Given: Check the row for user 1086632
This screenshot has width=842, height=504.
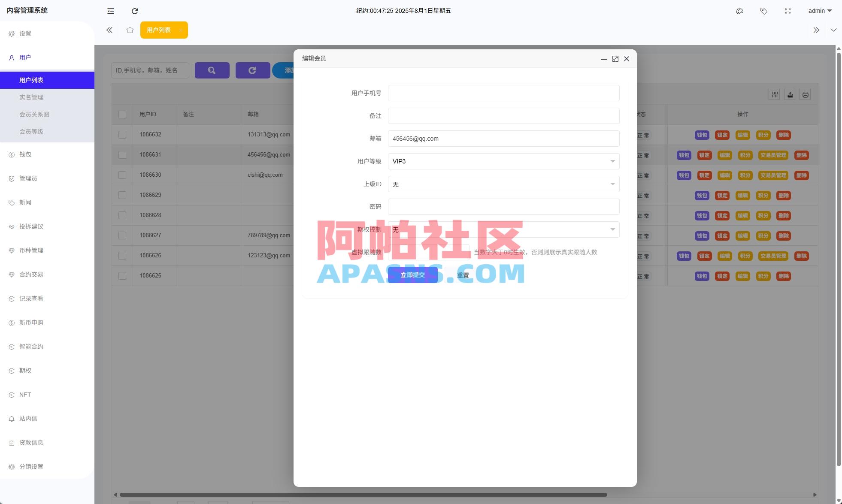Looking at the screenshot, I should [x=122, y=135].
